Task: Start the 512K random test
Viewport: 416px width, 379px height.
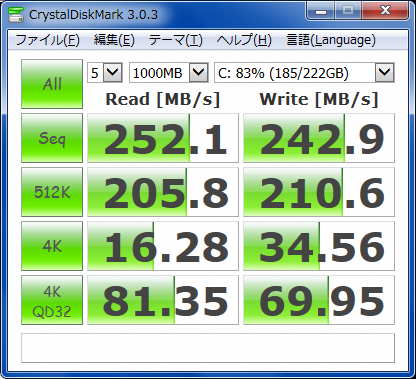Action: click(52, 192)
